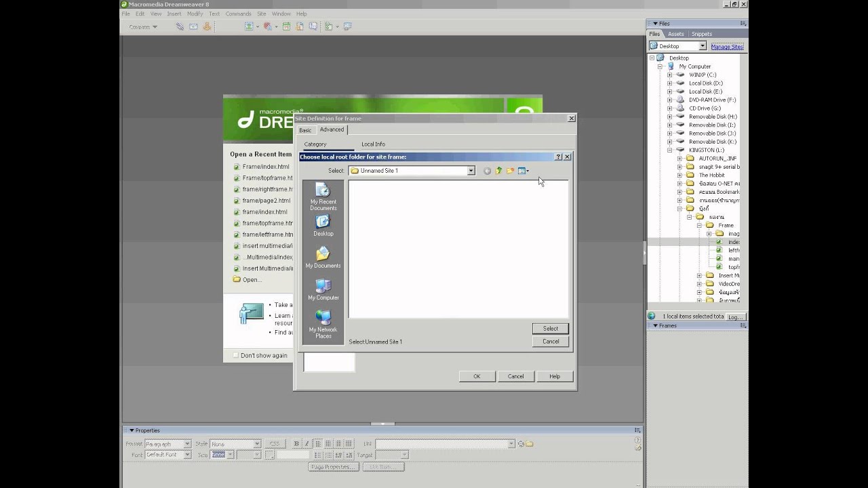Open the Common insert category dropdown
Image resolution: width=868 pixels, height=488 pixels.
pos(143,27)
